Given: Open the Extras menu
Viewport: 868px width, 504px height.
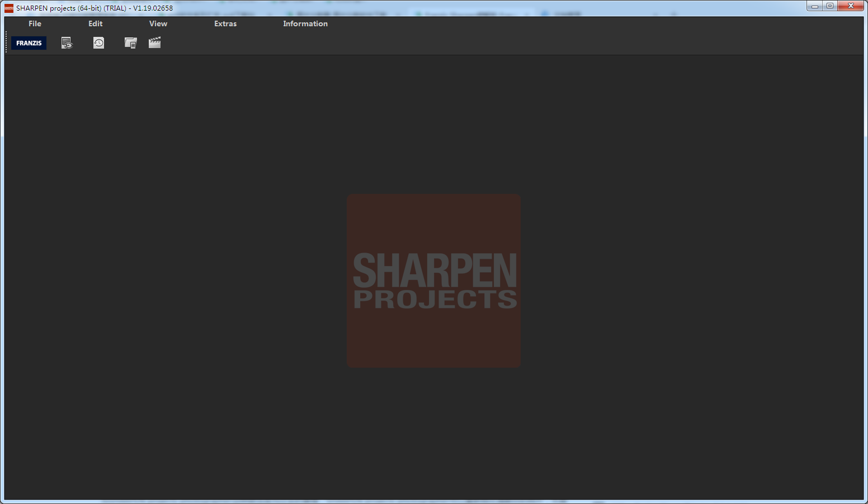Looking at the screenshot, I should (225, 23).
